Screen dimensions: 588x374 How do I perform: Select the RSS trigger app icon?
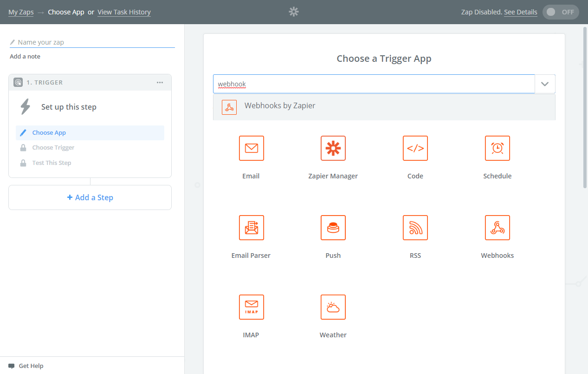415,228
